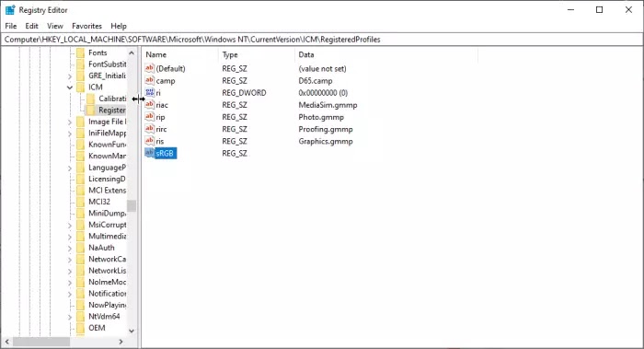Select the camp value icon
The image size is (644, 349).
coord(149,80)
